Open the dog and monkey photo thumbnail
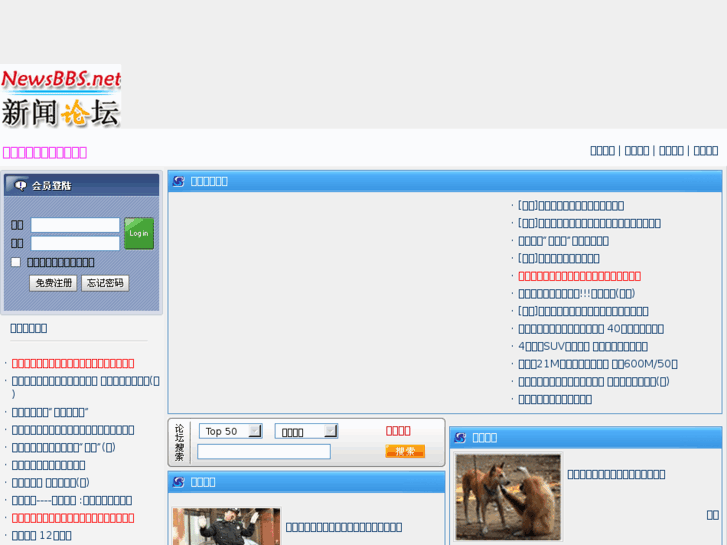 click(508, 497)
